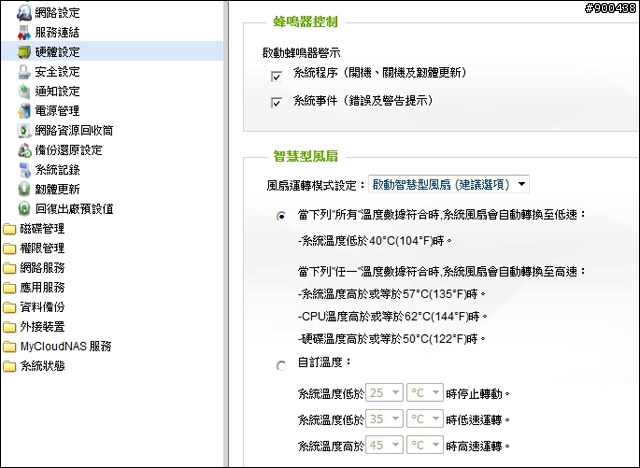Click the vertical splitter beside the sidebar
Viewport: 640px width, 468px height.
point(226,234)
